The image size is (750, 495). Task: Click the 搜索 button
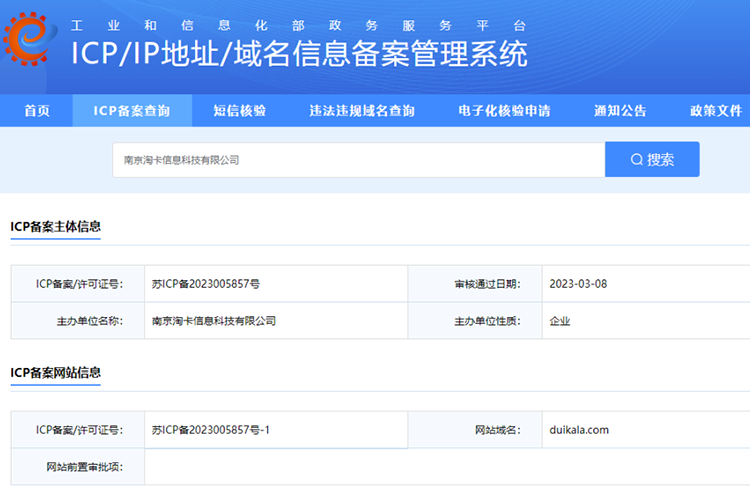tap(652, 159)
